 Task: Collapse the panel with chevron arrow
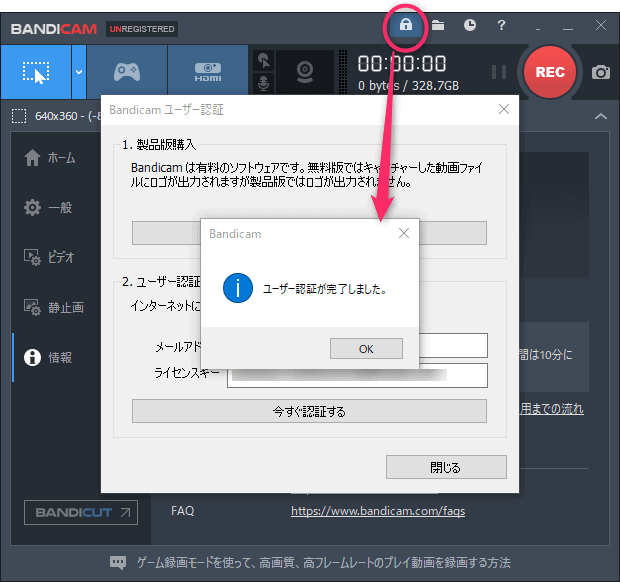(600, 116)
